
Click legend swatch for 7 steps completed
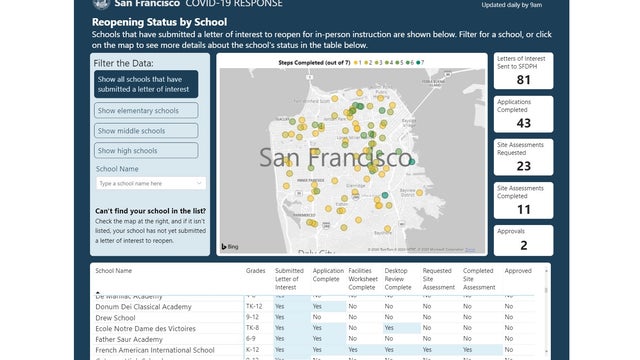click(x=418, y=63)
